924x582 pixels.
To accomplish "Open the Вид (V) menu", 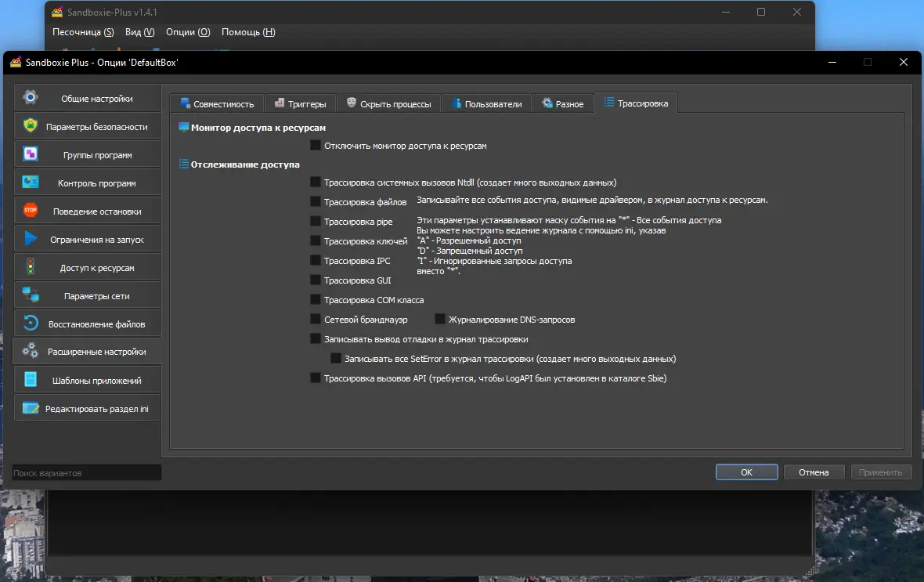I will [x=139, y=32].
